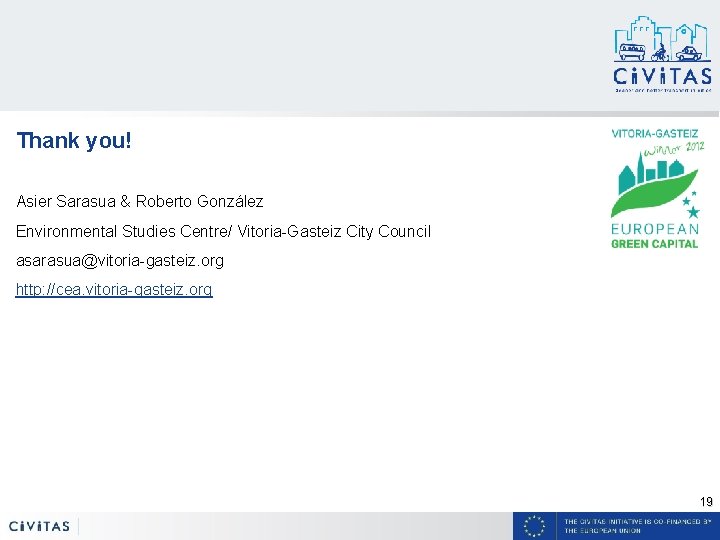The height and width of the screenshot is (540, 720).
Task: Click the European Union flag icon
Action: [x=534, y=526]
